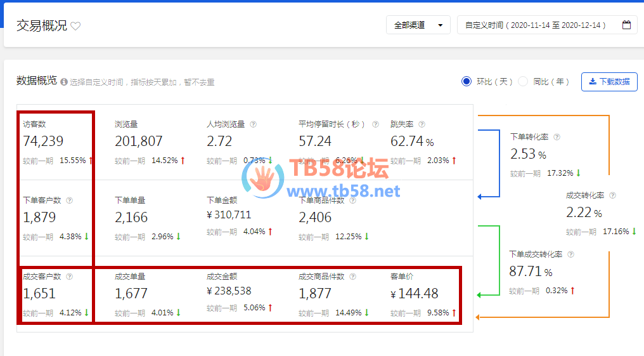Choose the 浏览量 metric card
The height and width of the screenshot is (356, 644).
click(150, 142)
